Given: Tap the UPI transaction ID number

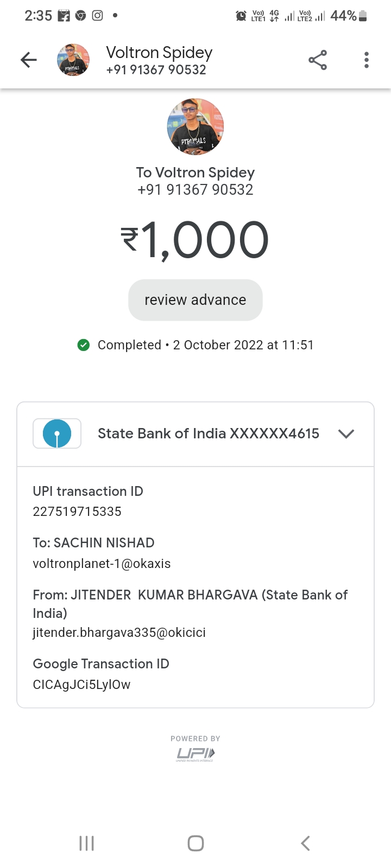Looking at the screenshot, I should (77, 512).
